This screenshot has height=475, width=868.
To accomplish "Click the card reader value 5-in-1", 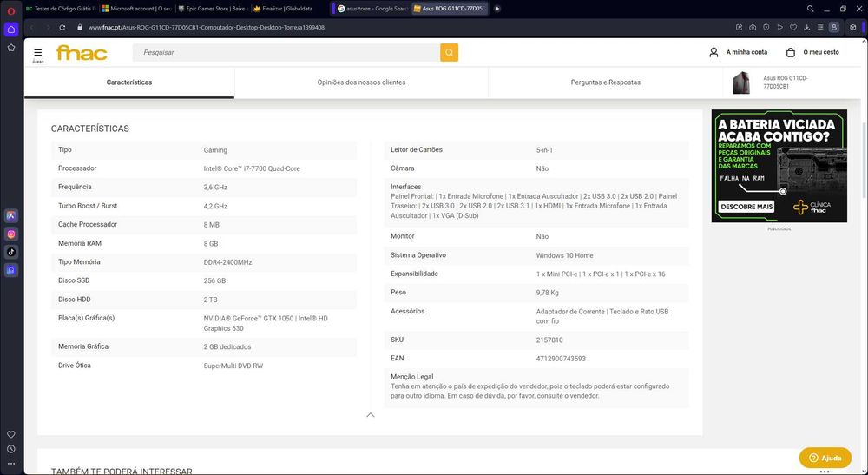I will 544,150.
